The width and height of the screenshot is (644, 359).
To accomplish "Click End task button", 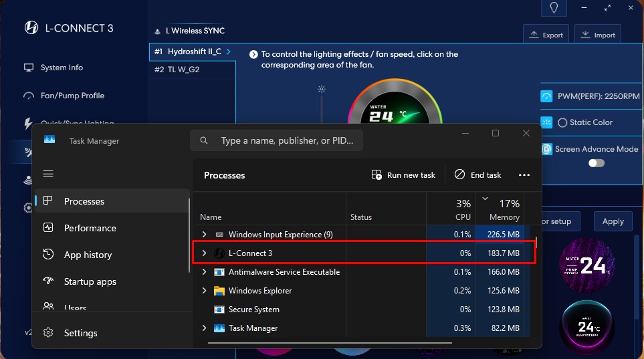I will click(x=477, y=175).
